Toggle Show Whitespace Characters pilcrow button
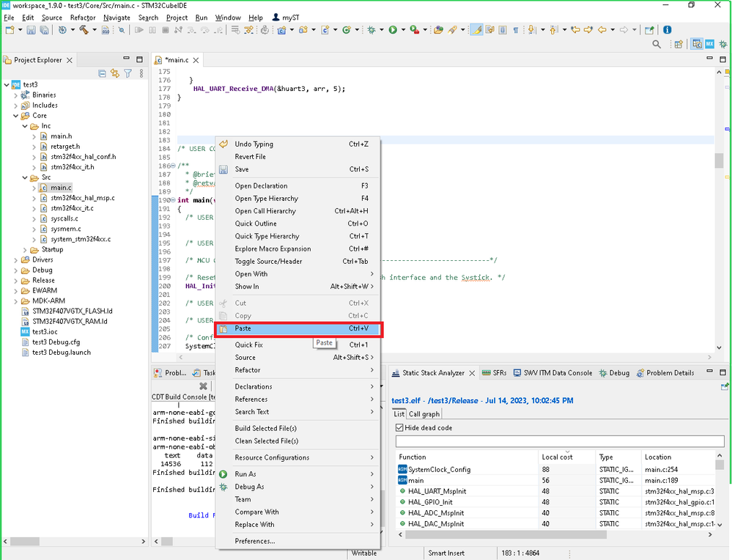732x560 pixels. tap(516, 30)
